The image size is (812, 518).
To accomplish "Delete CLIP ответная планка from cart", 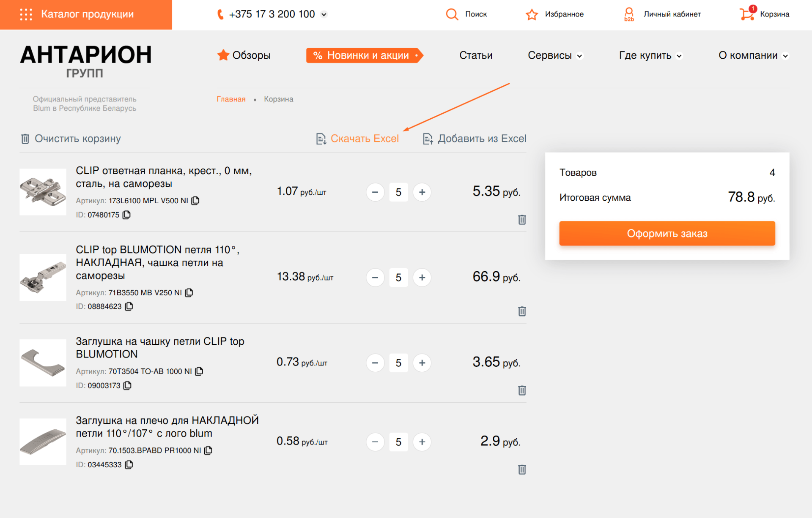I will pyautogui.click(x=522, y=220).
